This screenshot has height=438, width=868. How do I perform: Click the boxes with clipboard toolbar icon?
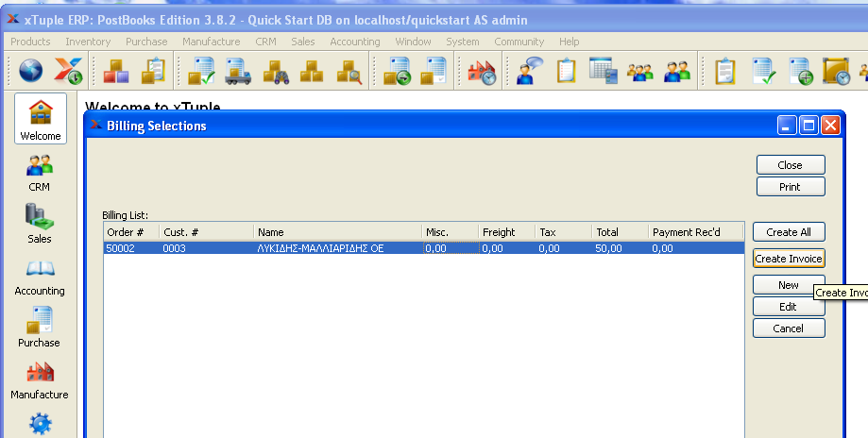[x=153, y=71]
